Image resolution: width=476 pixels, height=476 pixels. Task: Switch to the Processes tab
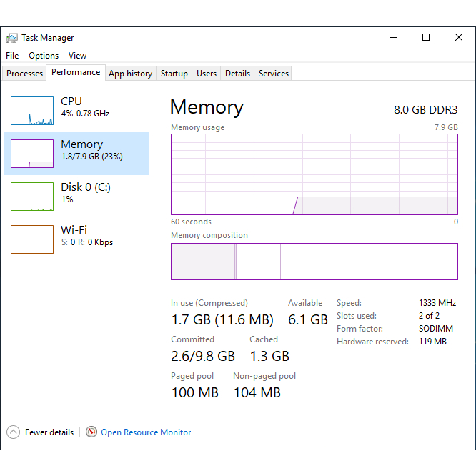pyautogui.click(x=24, y=74)
